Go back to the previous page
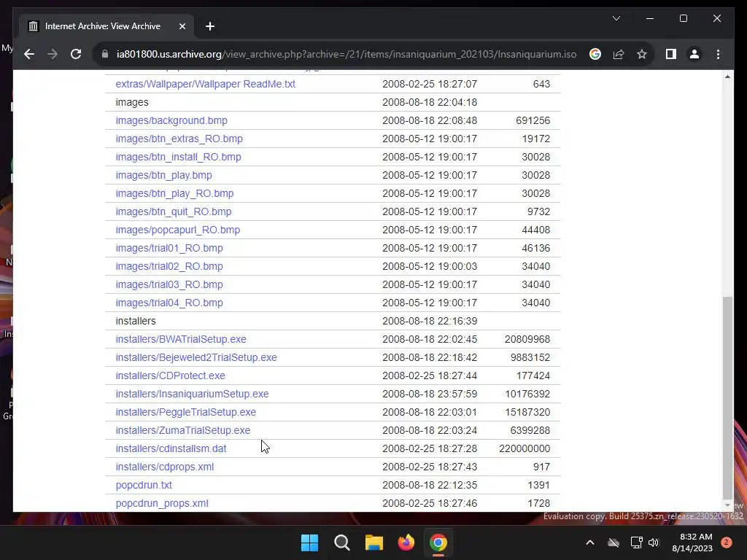 point(29,54)
